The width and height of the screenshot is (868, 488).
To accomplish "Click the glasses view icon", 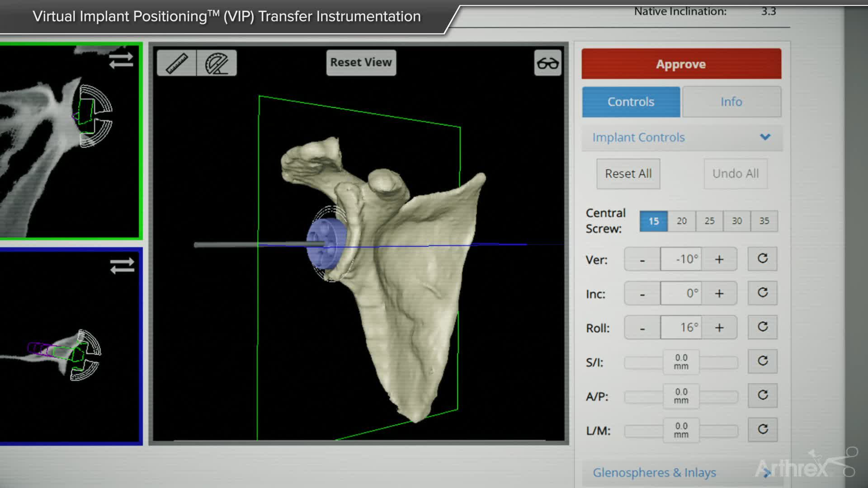I will click(x=547, y=63).
